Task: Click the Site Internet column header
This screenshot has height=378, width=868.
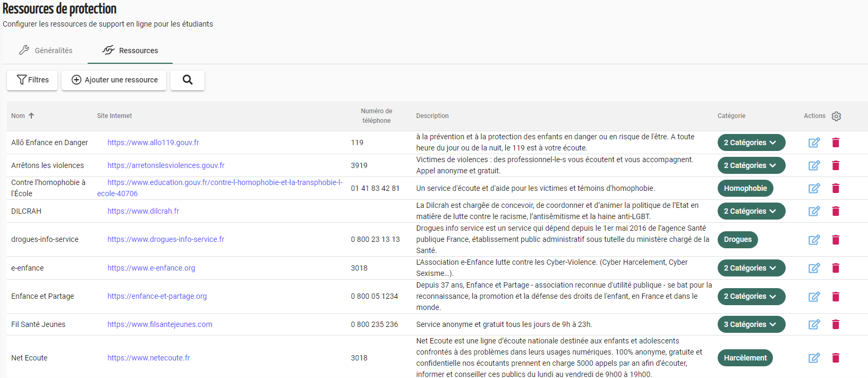Action: 114,116
